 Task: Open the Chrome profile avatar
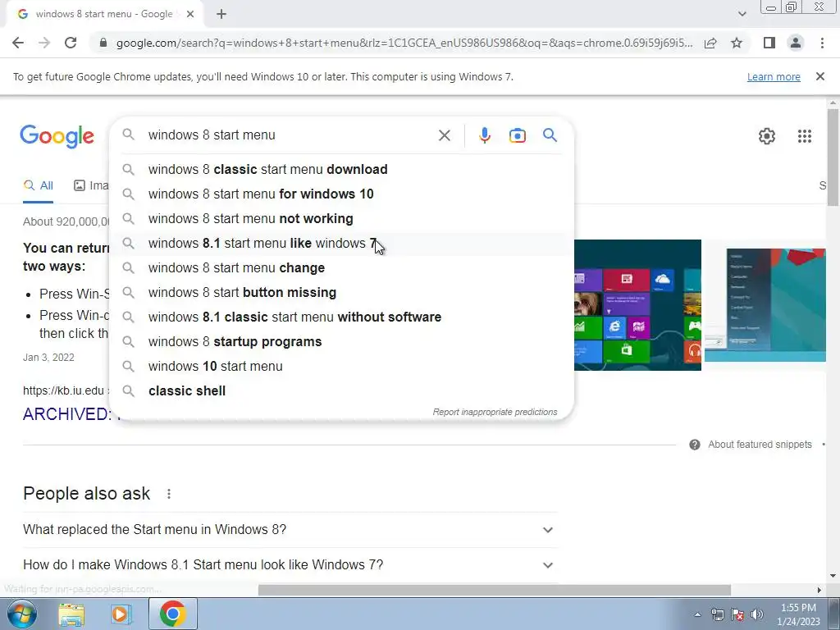[x=796, y=43]
